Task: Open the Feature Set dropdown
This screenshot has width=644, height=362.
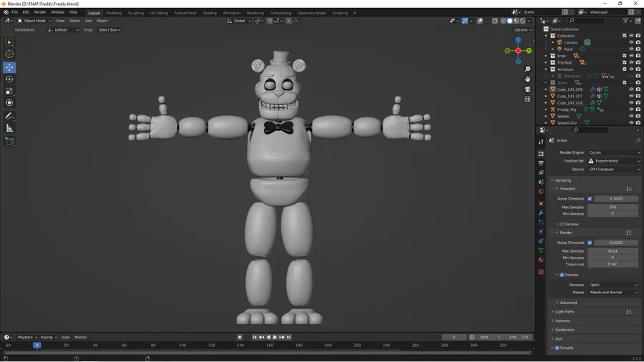Action: (x=614, y=161)
